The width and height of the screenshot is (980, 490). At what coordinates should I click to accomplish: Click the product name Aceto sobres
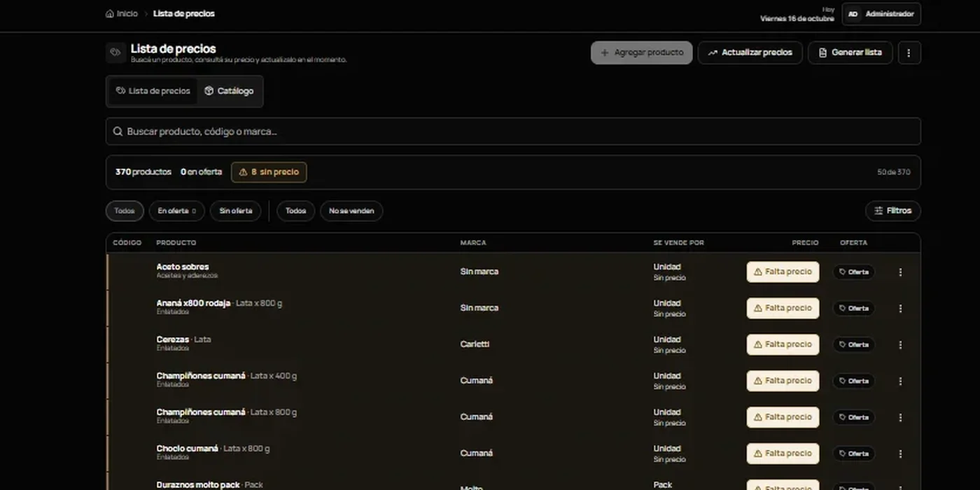183,267
